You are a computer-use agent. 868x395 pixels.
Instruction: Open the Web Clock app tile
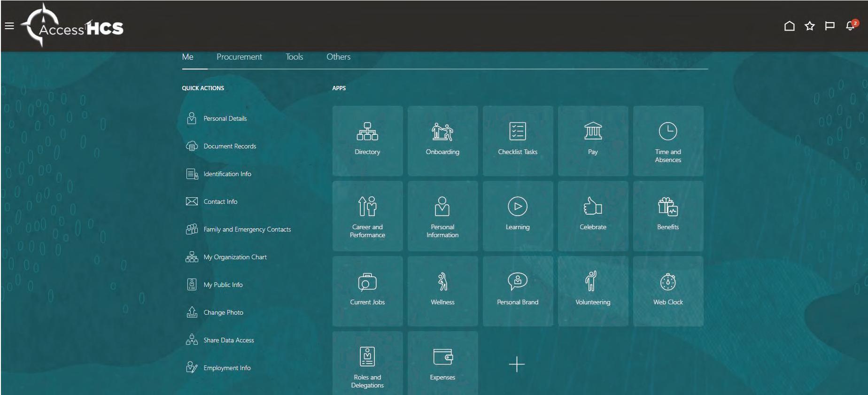pyautogui.click(x=668, y=291)
